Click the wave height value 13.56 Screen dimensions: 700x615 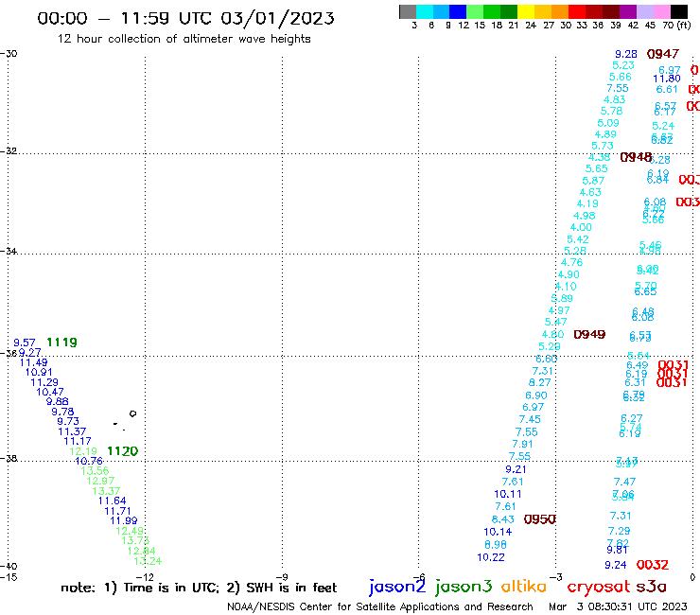point(95,471)
